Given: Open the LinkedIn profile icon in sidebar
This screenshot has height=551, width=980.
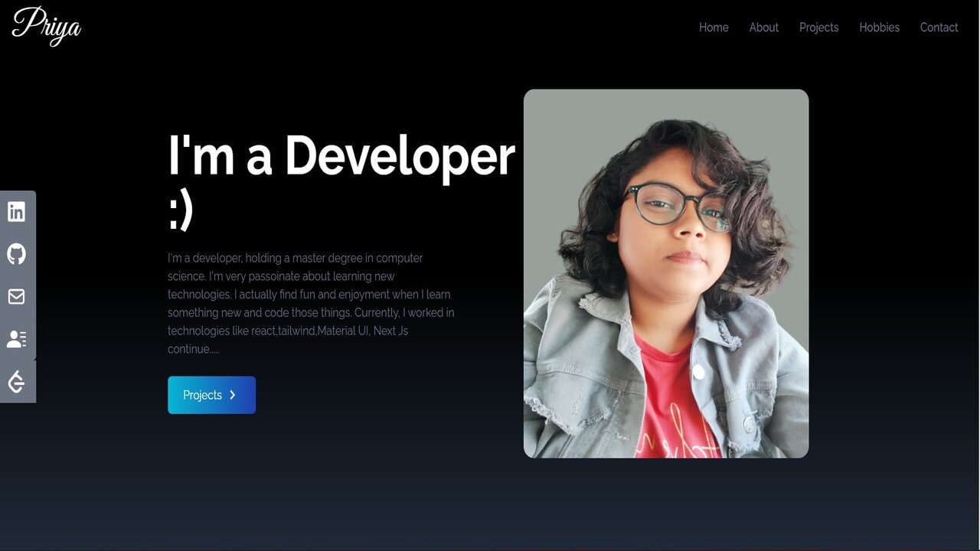Looking at the screenshot, I should (x=17, y=212).
